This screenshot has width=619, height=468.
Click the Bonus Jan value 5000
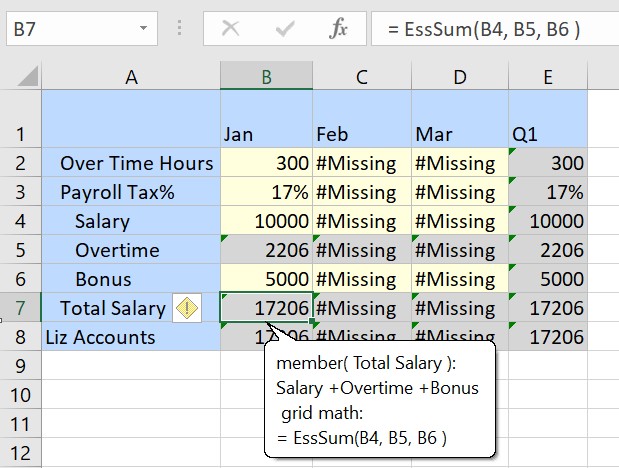266,279
